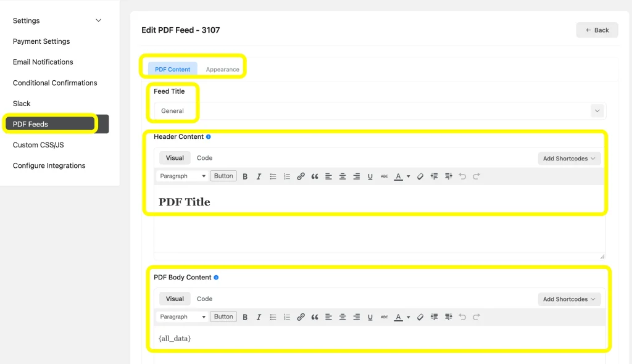Open Payment Settings in sidebar

41,41
